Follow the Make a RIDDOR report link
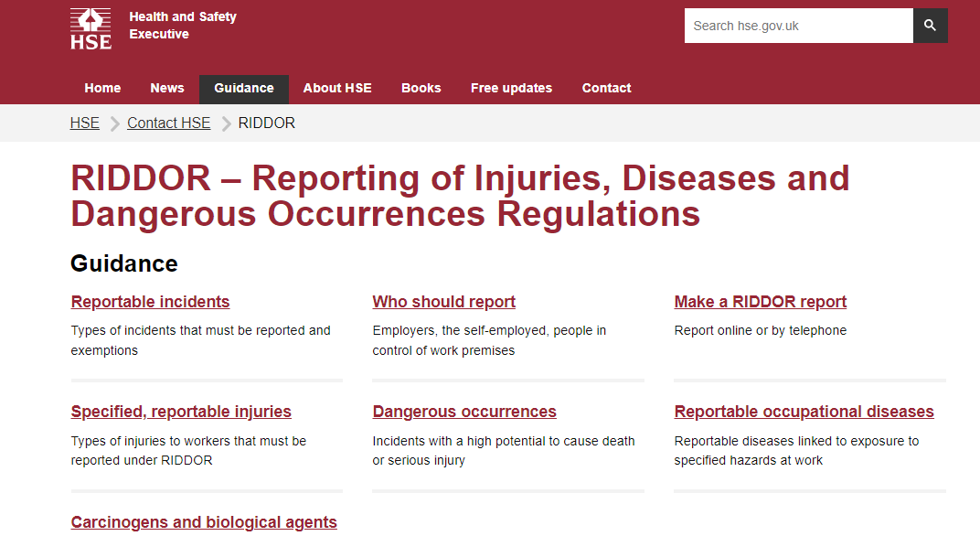The image size is (980, 536). pos(760,302)
